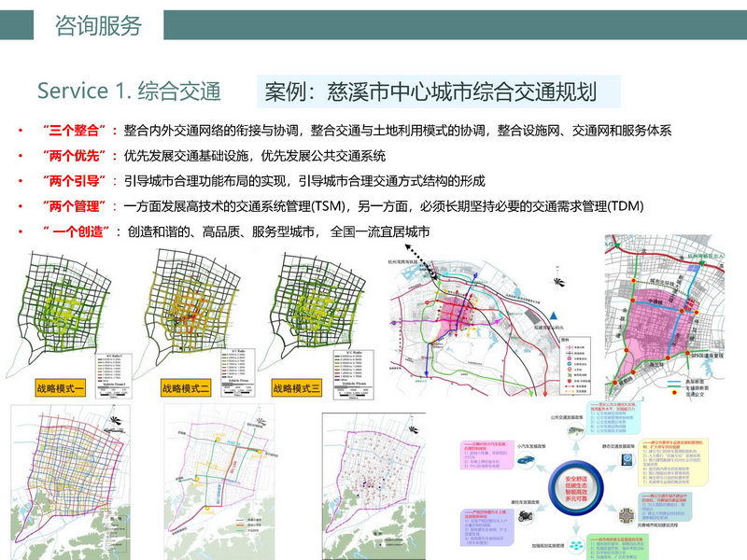Click the central blue circle reading 安全舒适
This screenshot has height=560, width=747.
(576, 488)
